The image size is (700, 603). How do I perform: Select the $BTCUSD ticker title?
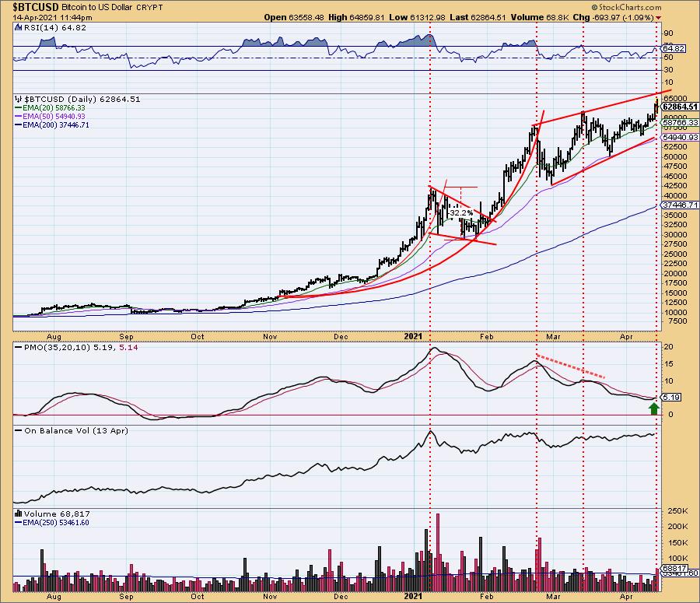(36, 7)
